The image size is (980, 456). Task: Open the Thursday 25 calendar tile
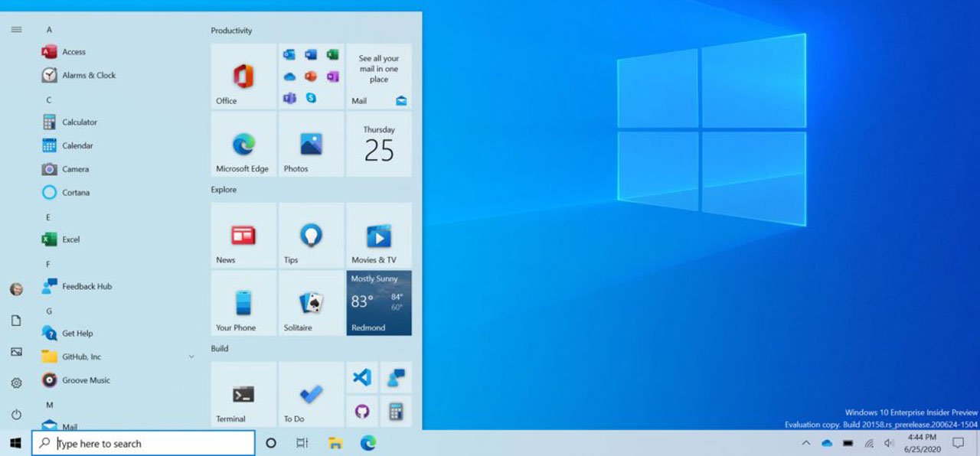pos(379,145)
